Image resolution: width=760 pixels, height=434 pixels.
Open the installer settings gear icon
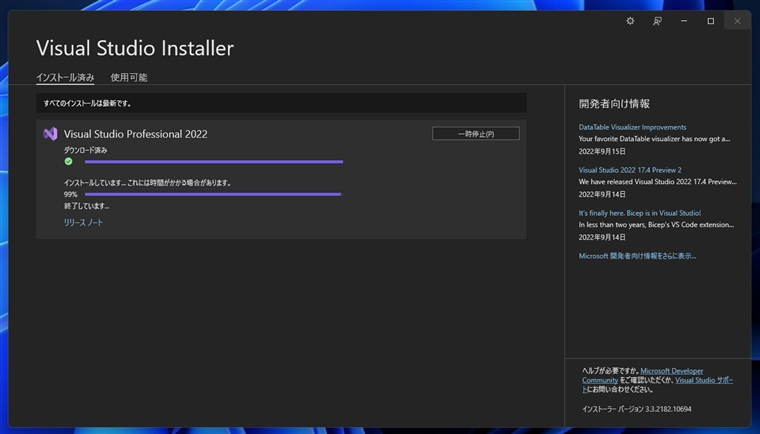[x=630, y=21]
